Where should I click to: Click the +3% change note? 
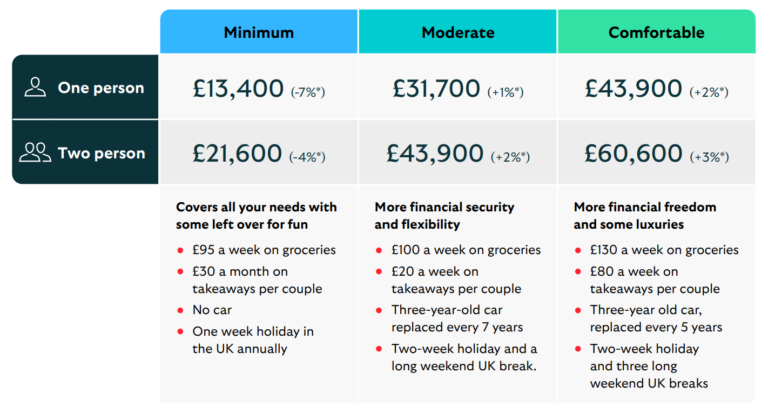click(x=708, y=157)
